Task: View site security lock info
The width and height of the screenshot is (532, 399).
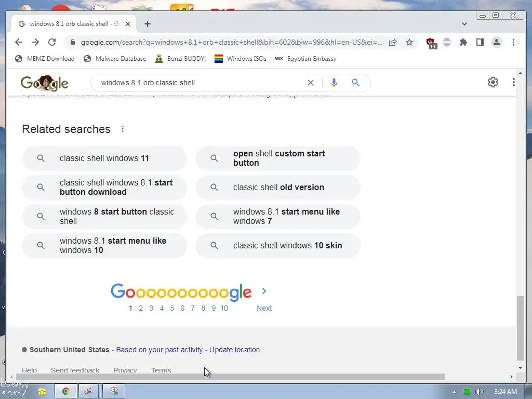Action: 72,42
